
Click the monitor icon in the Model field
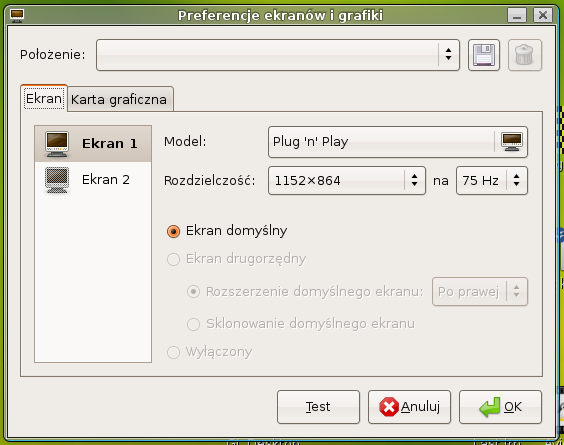(512, 142)
